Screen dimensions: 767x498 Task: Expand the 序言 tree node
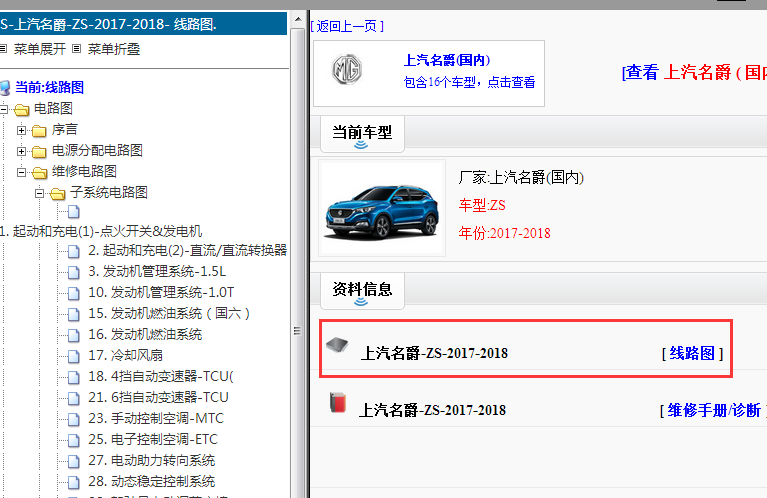click(x=21, y=130)
